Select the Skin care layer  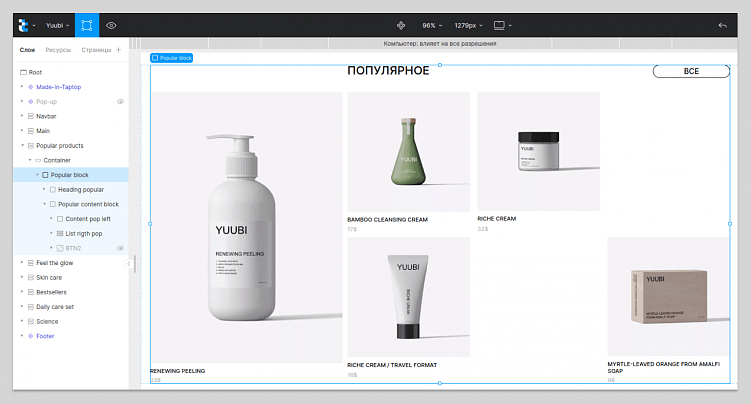click(x=71, y=278)
